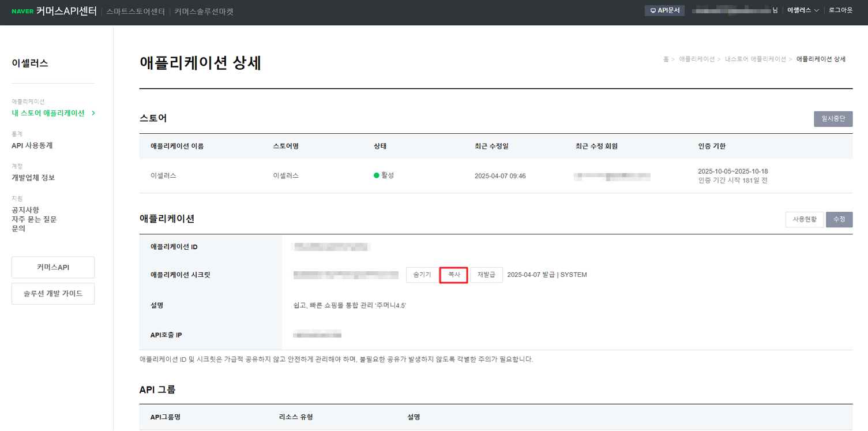Click the 사용현황 button
This screenshot has height=431, width=868.
[805, 219]
